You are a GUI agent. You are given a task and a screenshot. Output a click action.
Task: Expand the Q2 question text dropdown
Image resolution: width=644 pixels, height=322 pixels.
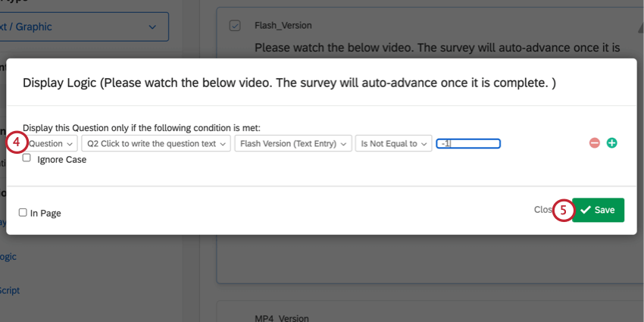point(156,143)
